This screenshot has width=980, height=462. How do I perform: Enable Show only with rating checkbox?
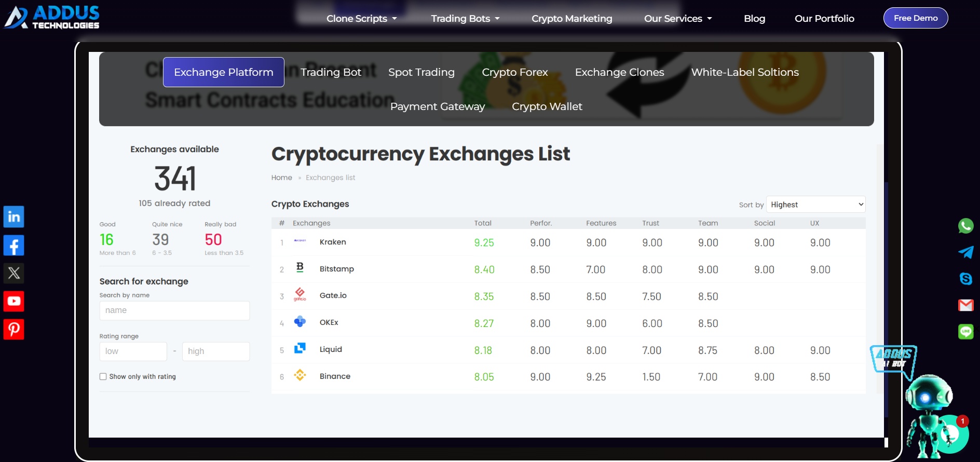coord(103,377)
